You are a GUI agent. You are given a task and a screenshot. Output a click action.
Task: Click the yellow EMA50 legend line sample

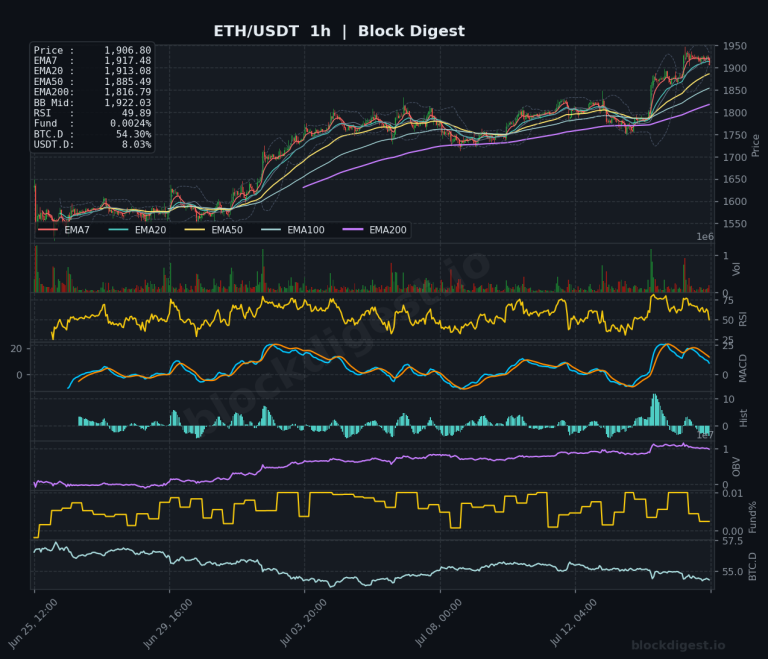point(194,230)
